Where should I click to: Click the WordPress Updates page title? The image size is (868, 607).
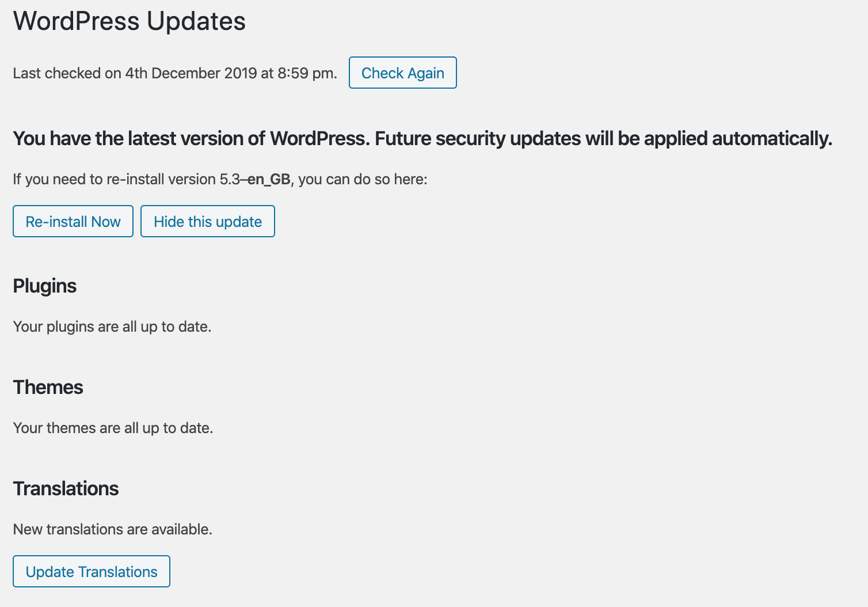[x=130, y=21]
